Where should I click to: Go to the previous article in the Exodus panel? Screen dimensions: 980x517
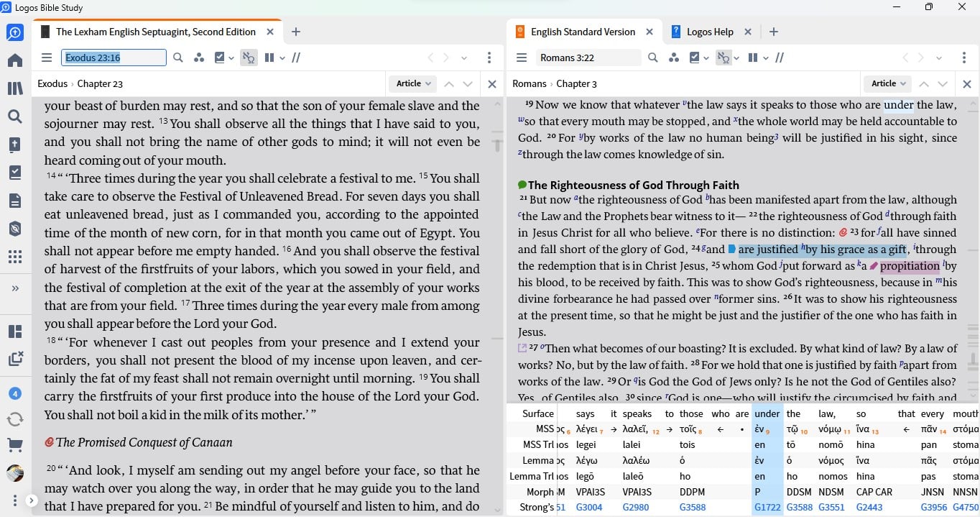(x=449, y=84)
